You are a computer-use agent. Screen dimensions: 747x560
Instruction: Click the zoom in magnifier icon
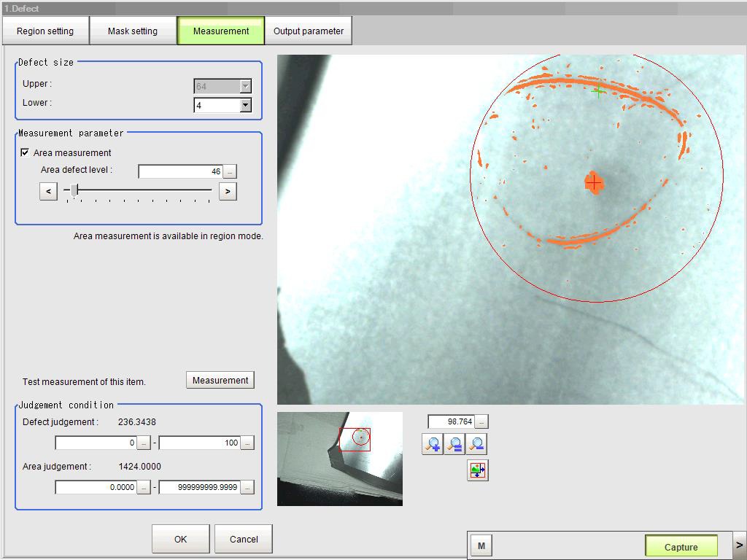click(x=432, y=444)
